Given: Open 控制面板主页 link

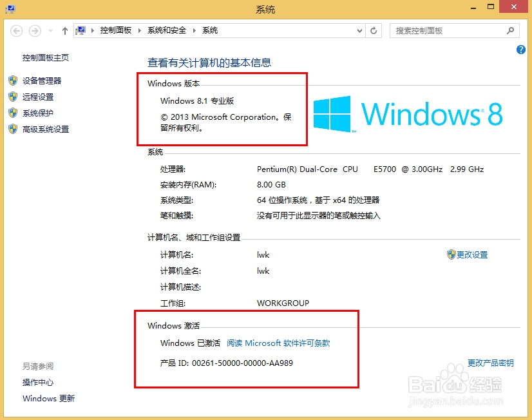Looking at the screenshot, I should tap(46, 58).
